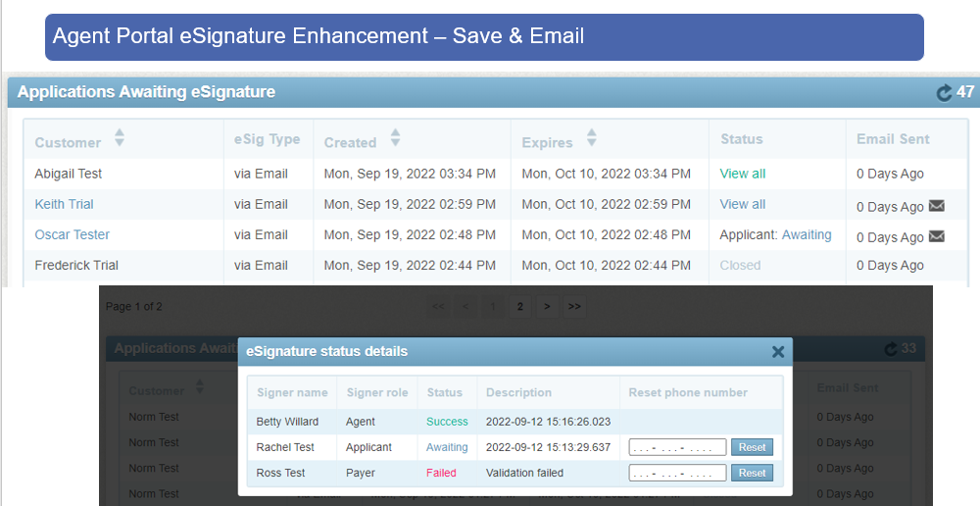Open Keith Trial customer link
This screenshot has height=506, width=980.
[x=64, y=204]
